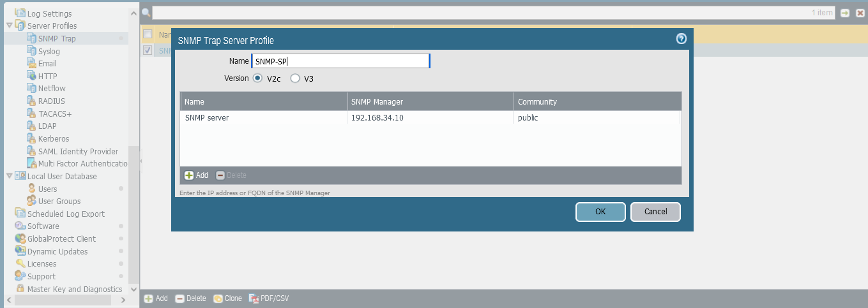Clear the filter with the X icon
The image size is (868, 308).
pos(860,13)
